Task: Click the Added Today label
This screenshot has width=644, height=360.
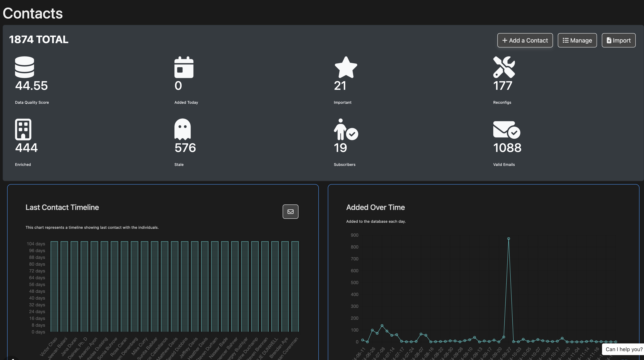Action: click(186, 102)
